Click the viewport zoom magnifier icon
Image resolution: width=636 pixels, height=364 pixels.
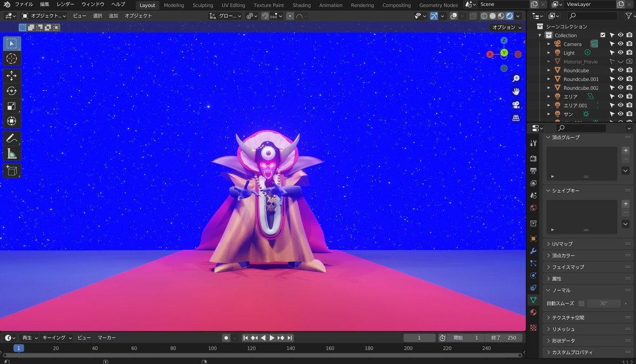(516, 78)
